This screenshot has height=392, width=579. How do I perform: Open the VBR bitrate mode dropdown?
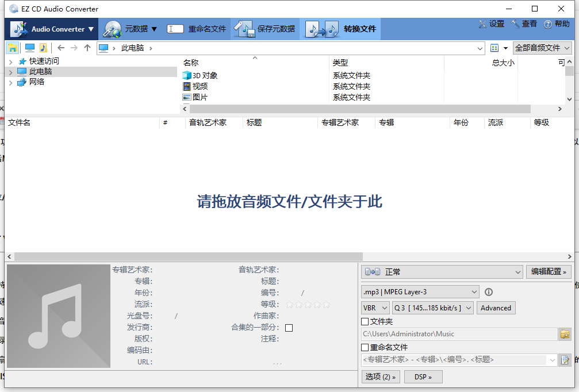click(375, 308)
